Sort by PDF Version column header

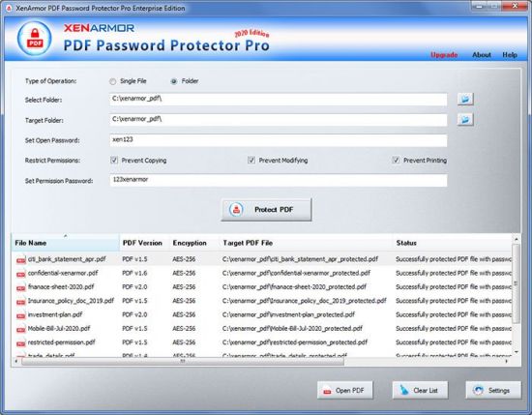[144, 243]
